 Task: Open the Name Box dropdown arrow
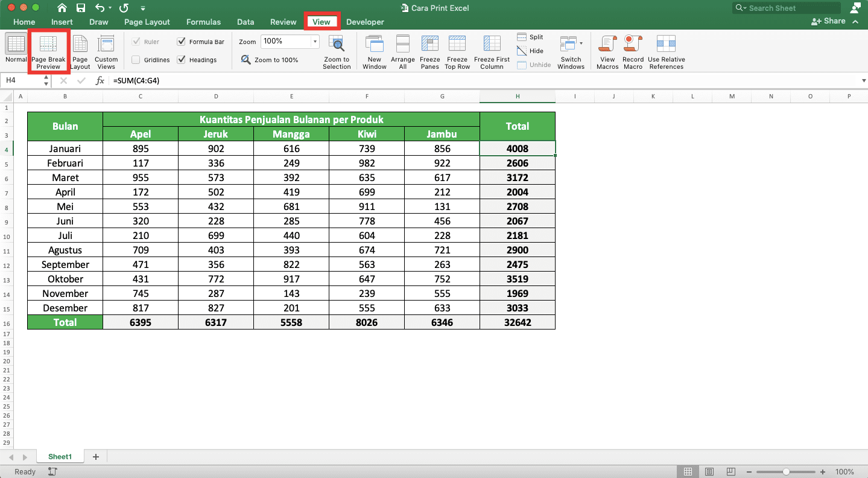coord(46,80)
